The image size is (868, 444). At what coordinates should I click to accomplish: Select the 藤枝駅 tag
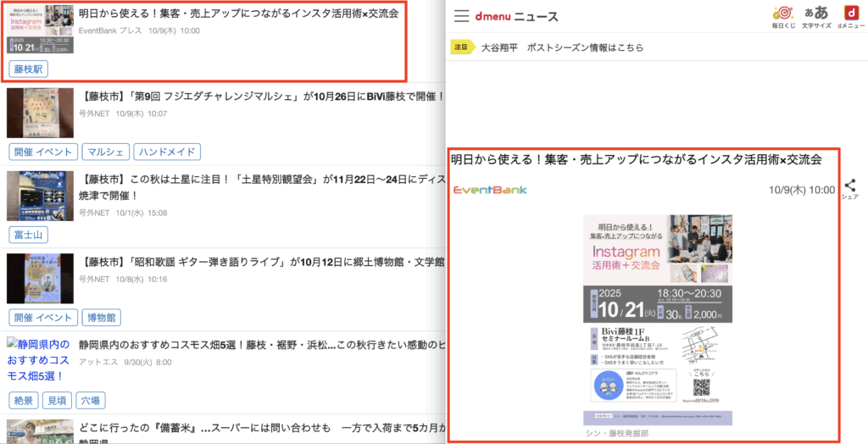click(28, 69)
